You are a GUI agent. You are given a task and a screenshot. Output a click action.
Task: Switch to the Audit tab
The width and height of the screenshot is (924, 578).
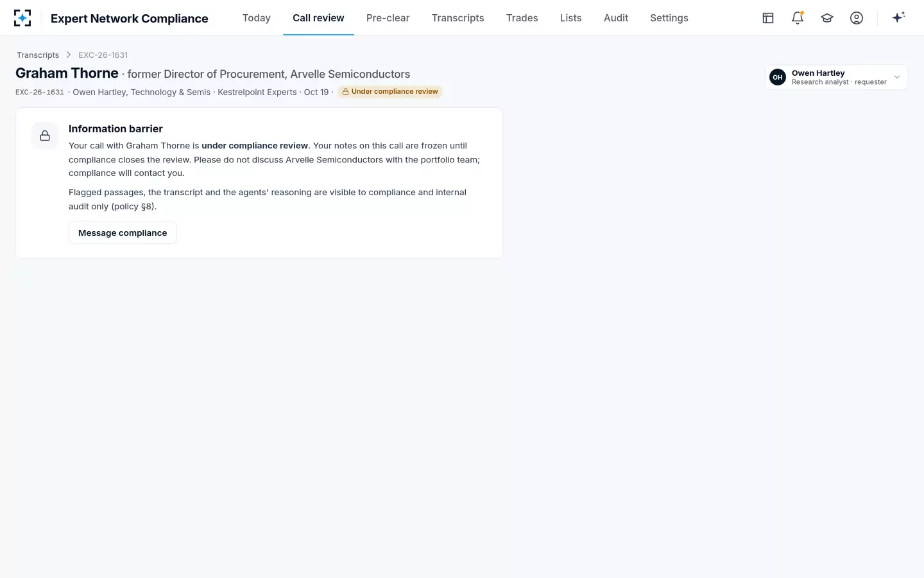616,18
